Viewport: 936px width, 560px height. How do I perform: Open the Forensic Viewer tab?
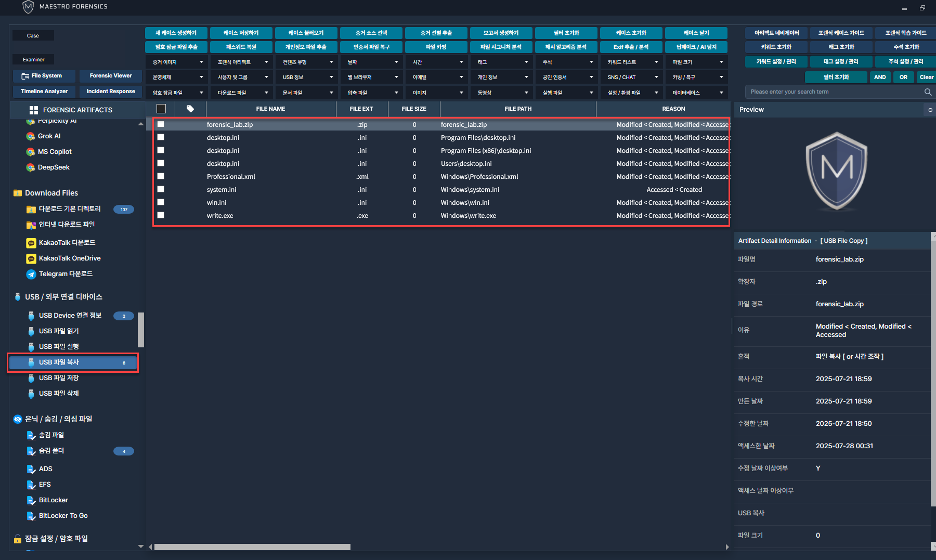pyautogui.click(x=111, y=76)
